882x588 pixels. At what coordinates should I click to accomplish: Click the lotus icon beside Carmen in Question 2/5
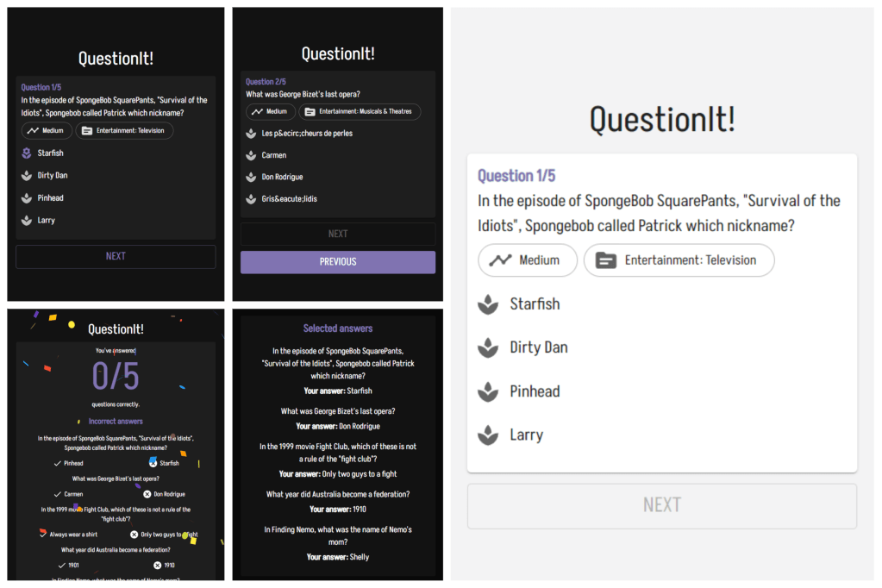pyautogui.click(x=251, y=155)
